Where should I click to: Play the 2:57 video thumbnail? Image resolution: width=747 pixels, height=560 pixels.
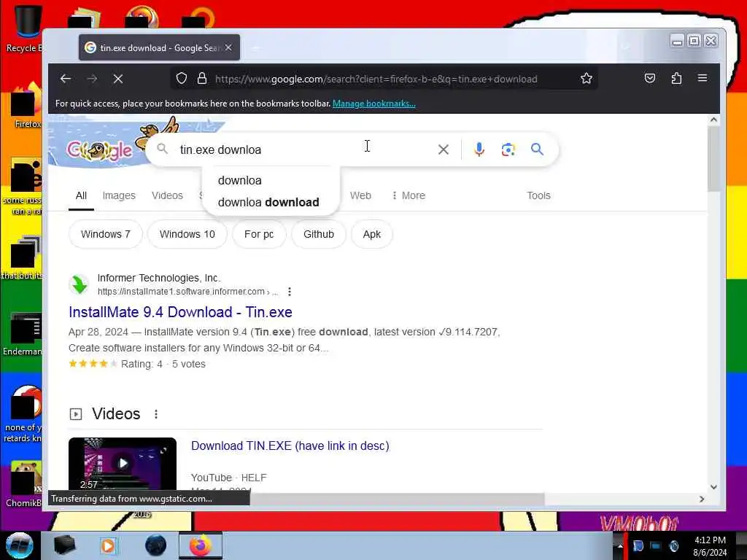(x=123, y=463)
